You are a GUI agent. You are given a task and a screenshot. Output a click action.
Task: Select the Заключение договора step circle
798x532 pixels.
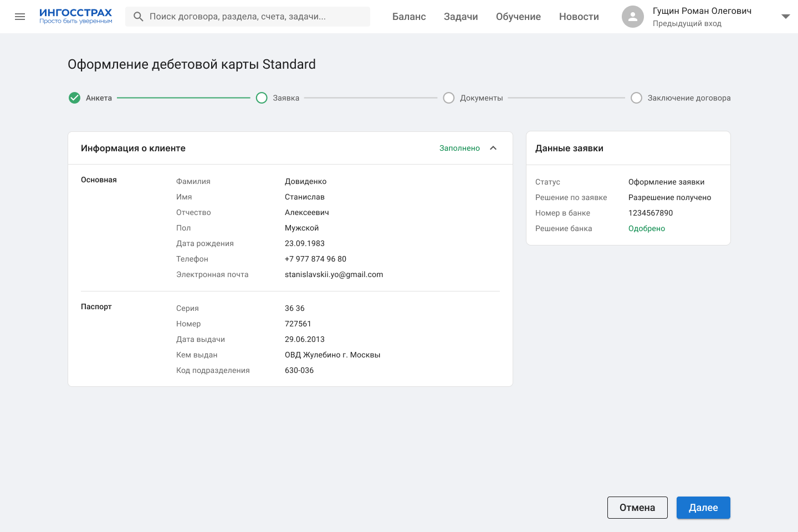tap(636, 98)
